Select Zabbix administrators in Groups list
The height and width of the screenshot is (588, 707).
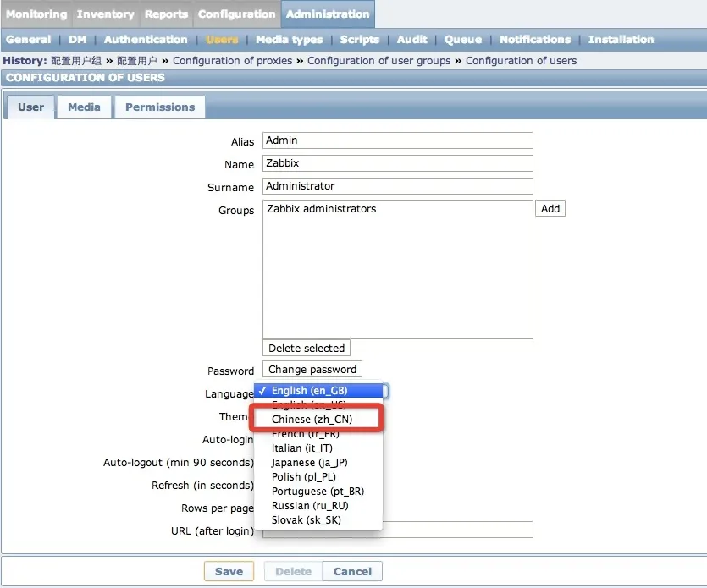point(322,209)
